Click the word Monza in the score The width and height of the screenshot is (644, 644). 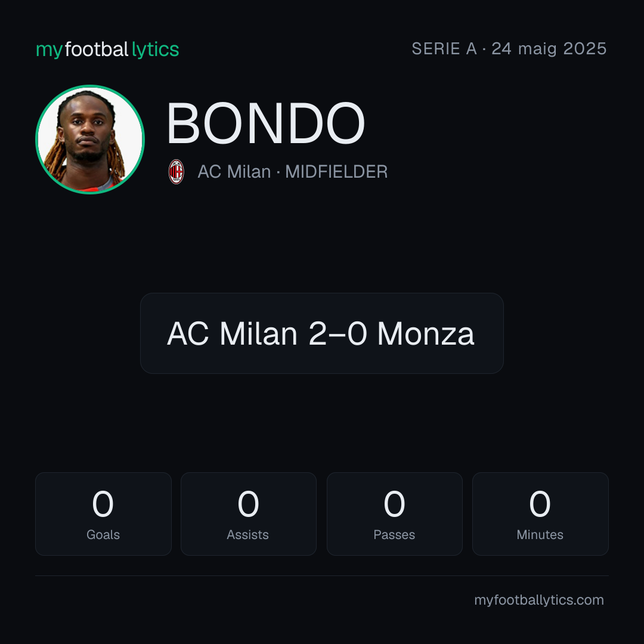tap(426, 333)
